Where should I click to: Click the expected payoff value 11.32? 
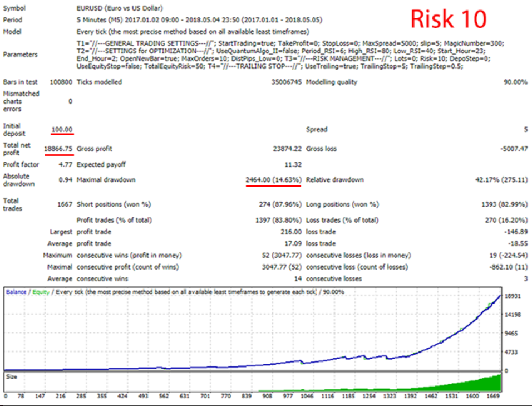[x=292, y=165]
